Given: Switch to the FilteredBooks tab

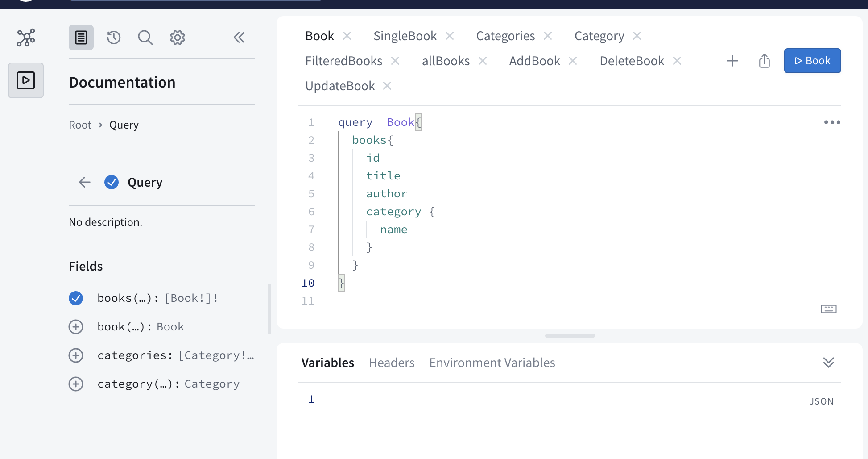Looking at the screenshot, I should click(343, 61).
